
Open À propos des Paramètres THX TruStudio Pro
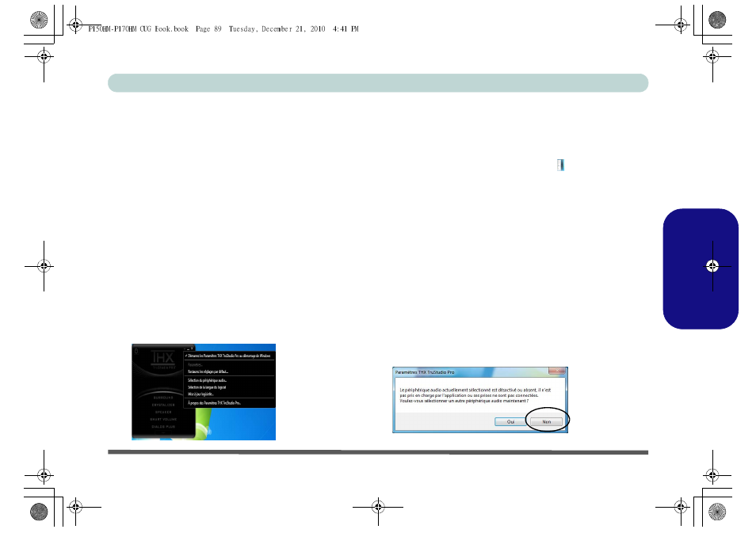pyautogui.click(x=214, y=403)
